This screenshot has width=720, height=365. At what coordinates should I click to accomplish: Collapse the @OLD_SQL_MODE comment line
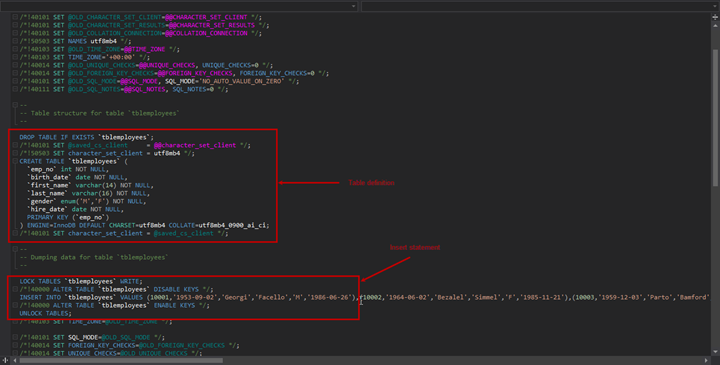tap(15, 81)
